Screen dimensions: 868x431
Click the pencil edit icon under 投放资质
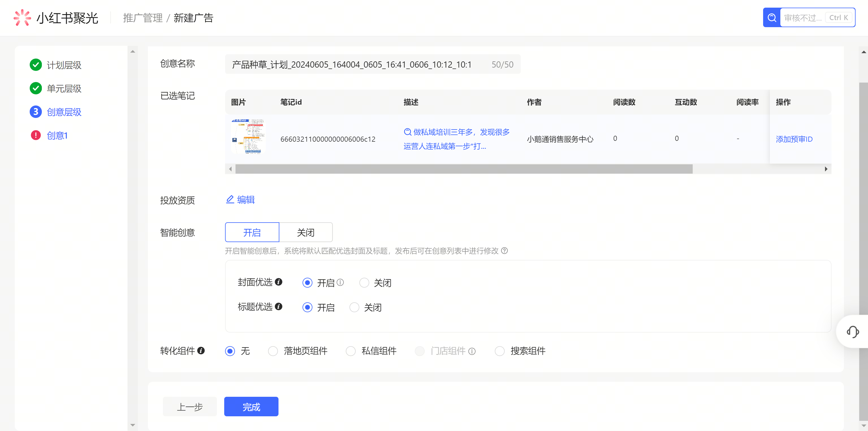(x=230, y=199)
